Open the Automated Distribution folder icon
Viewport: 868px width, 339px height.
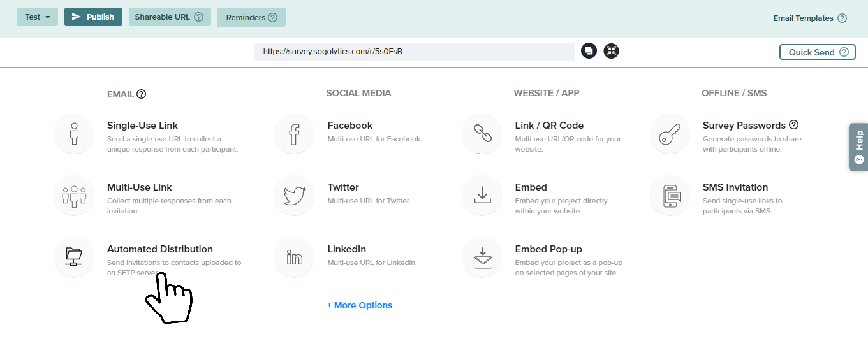(x=74, y=257)
